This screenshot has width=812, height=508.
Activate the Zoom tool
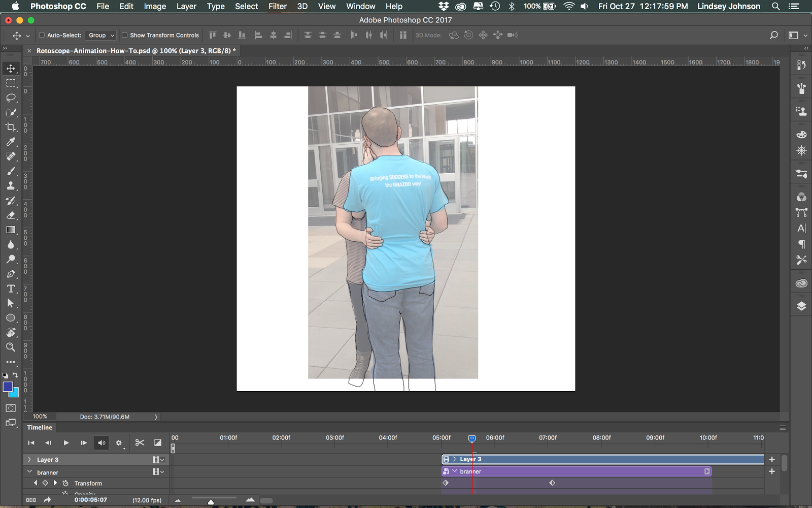(11, 347)
